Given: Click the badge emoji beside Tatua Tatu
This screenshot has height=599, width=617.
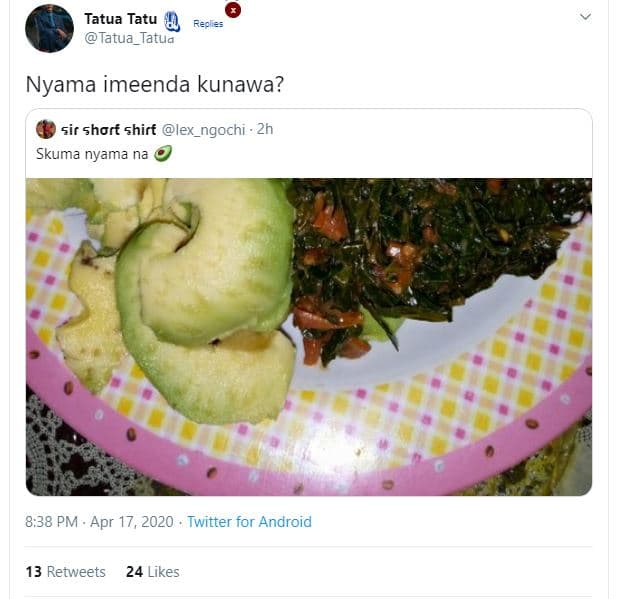Looking at the screenshot, I should tap(171, 20).
